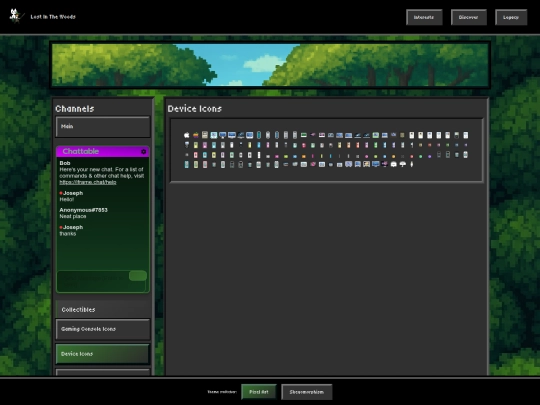Click the Neat place chat message
Image resolution: width=540 pixels, height=405 pixels.
(x=73, y=216)
